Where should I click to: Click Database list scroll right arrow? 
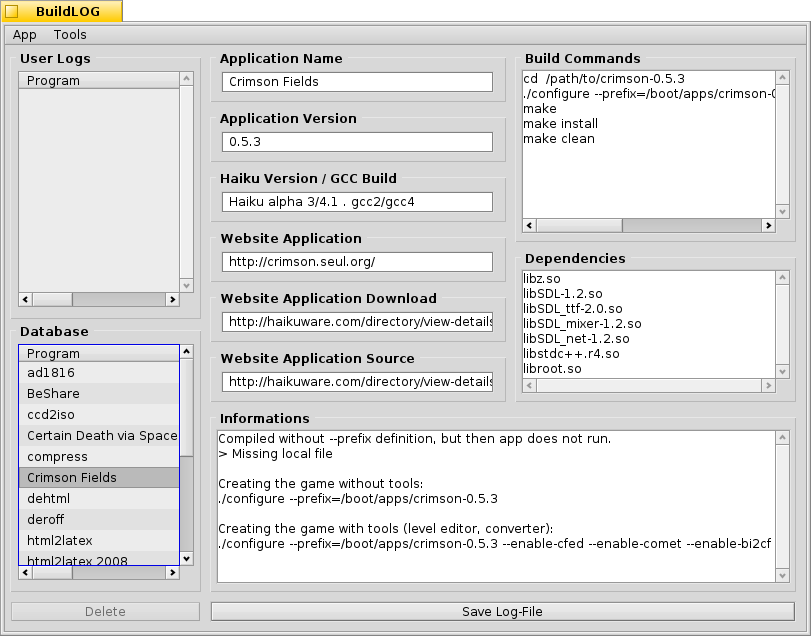point(173,572)
